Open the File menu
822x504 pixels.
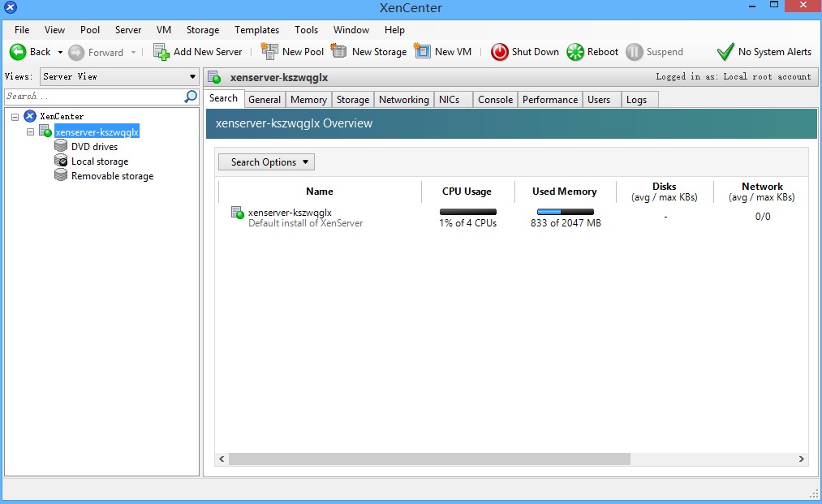(22, 30)
